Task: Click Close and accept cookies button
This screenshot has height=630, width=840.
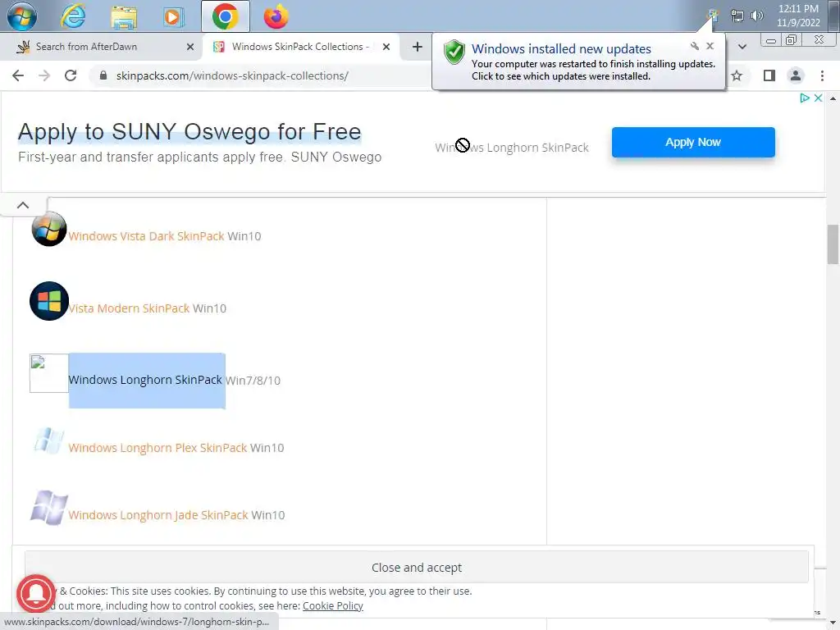Action: point(417,568)
